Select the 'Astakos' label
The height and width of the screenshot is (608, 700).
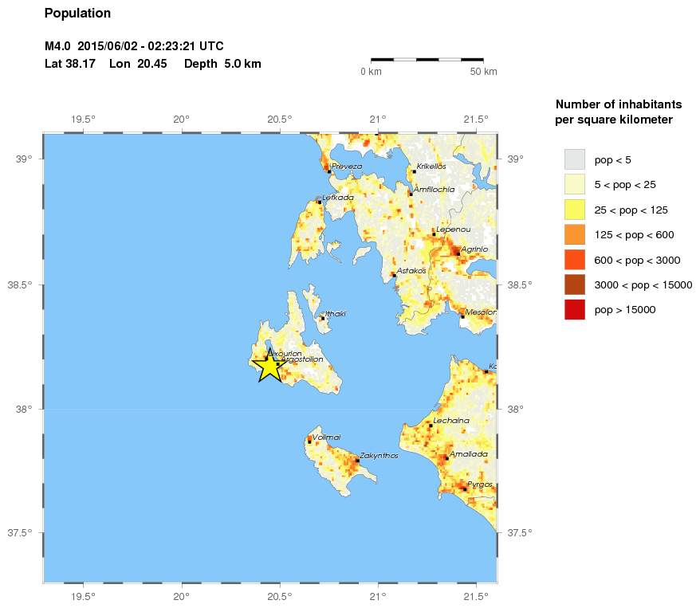(411, 271)
